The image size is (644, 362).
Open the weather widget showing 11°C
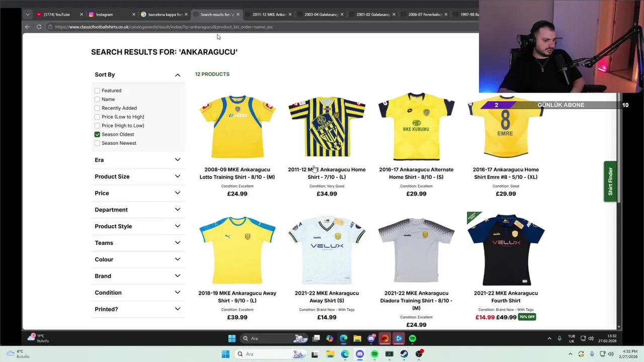pos(38,338)
